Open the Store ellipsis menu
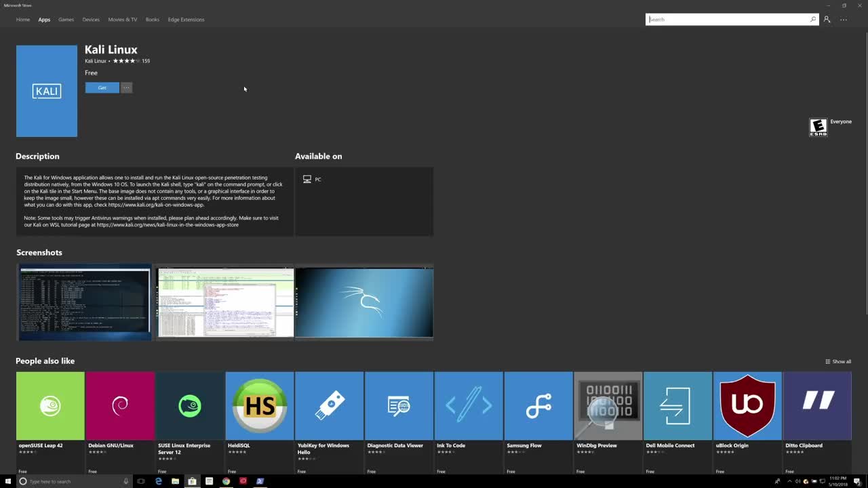Viewport: 868px width, 488px height. 844,20
